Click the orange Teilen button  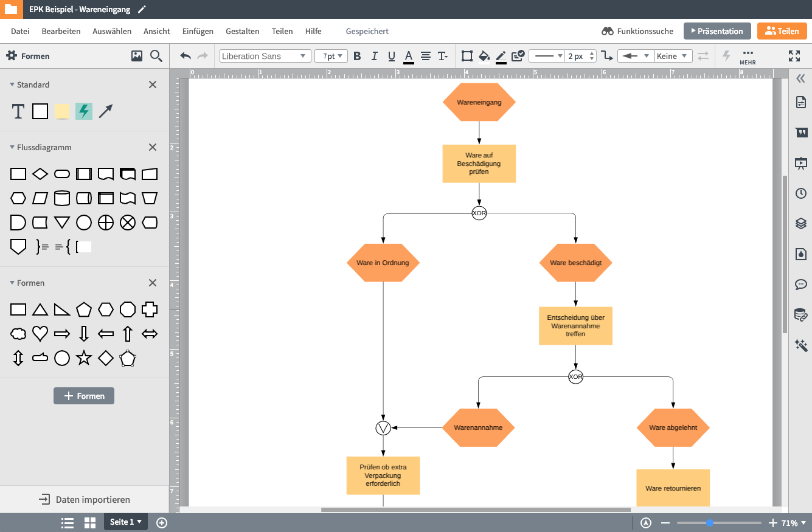coord(782,31)
